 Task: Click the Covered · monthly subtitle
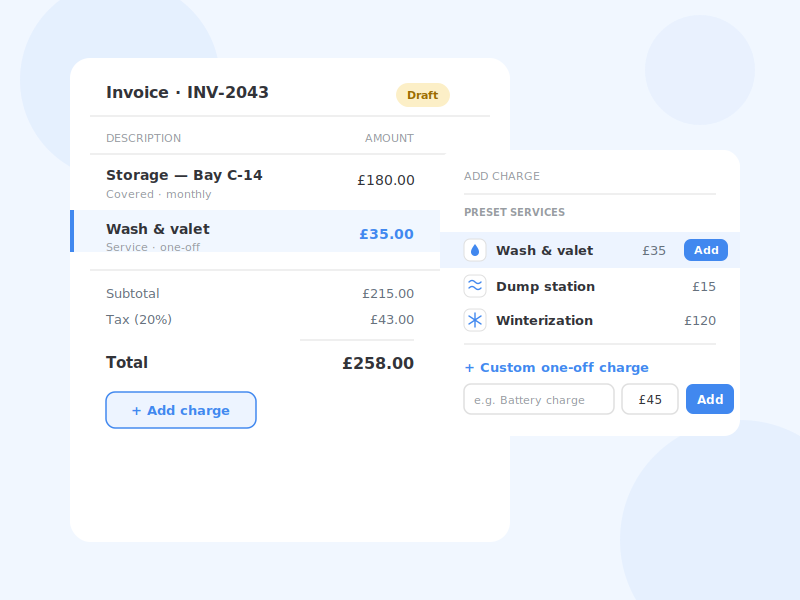pos(159,194)
